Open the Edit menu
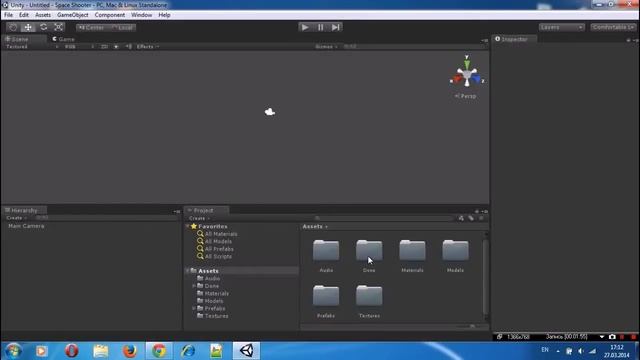 pyautogui.click(x=24, y=15)
